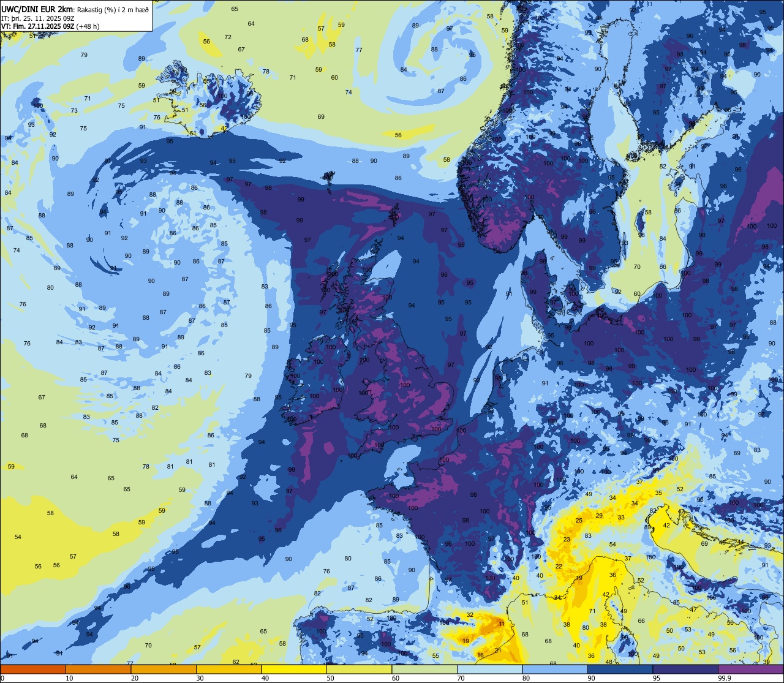This screenshot has height=683, width=784.
Task: Click the legend label '10'
Action: 69,678
